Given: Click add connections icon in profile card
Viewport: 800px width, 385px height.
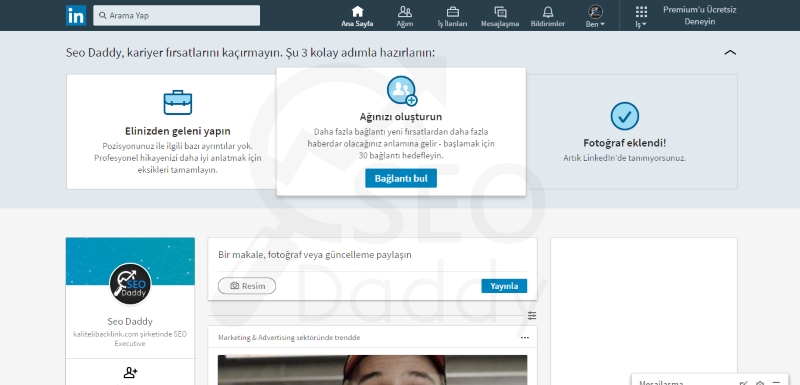Looking at the screenshot, I should click(x=131, y=373).
